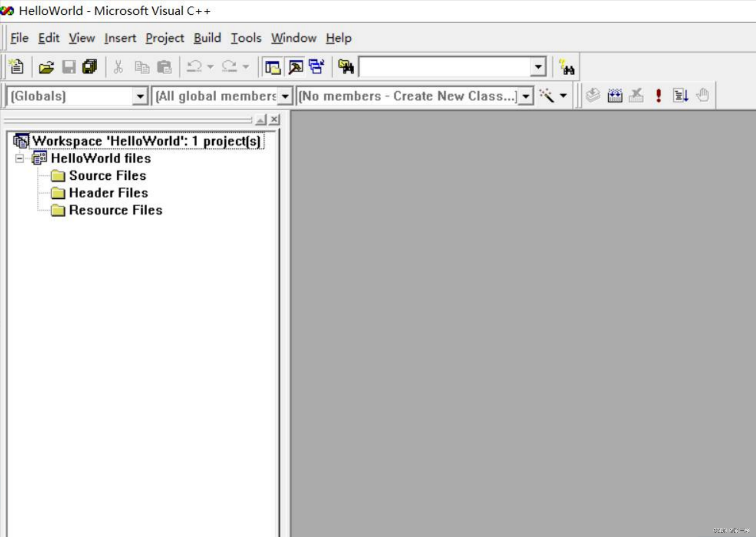Toggle the Workspace window button
This screenshot has height=537, width=756.
[x=273, y=67]
